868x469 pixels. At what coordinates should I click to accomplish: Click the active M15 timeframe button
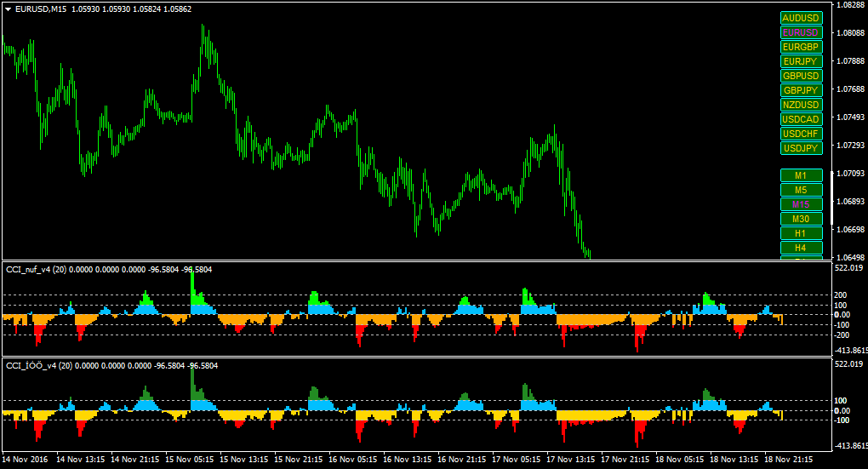click(x=801, y=204)
